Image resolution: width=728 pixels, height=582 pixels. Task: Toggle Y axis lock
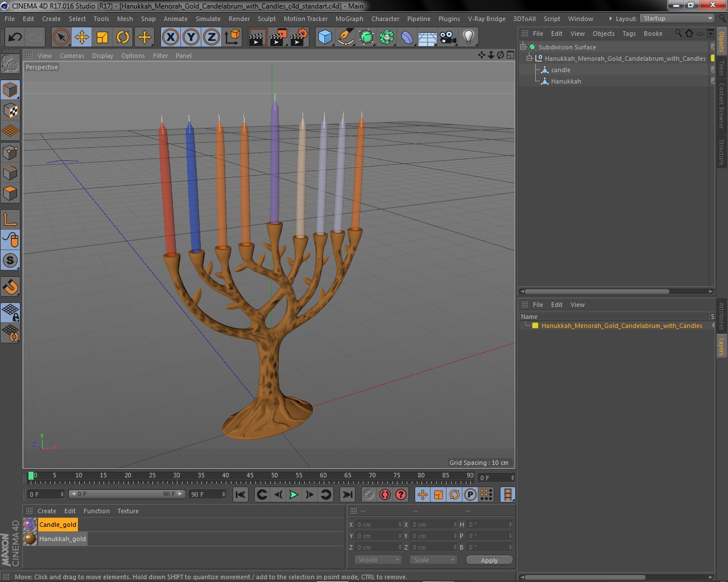tap(191, 38)
